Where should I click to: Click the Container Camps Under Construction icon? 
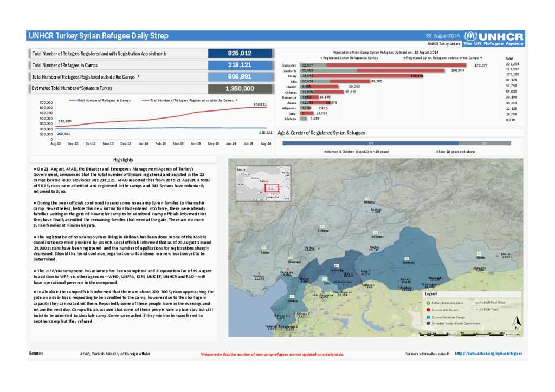point(428,323)
